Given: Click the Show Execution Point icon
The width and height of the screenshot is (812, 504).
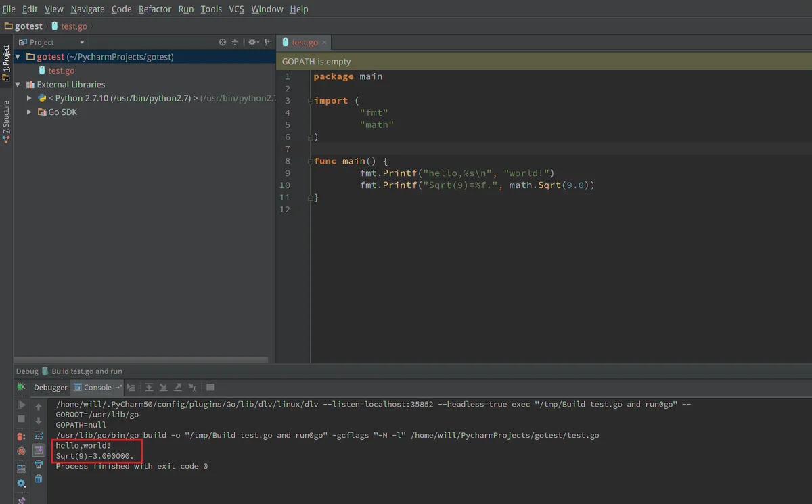Looking at the screenshot, I should click(131, 388).
